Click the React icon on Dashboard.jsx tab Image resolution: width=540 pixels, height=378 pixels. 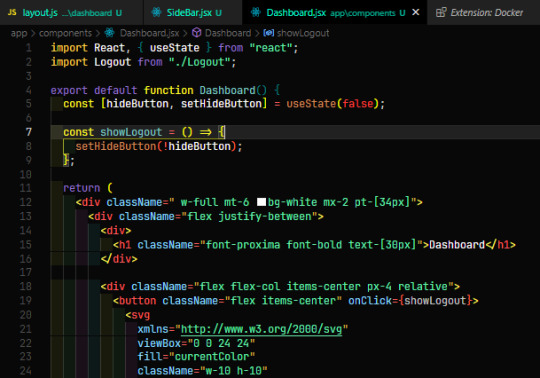[256, 12]
